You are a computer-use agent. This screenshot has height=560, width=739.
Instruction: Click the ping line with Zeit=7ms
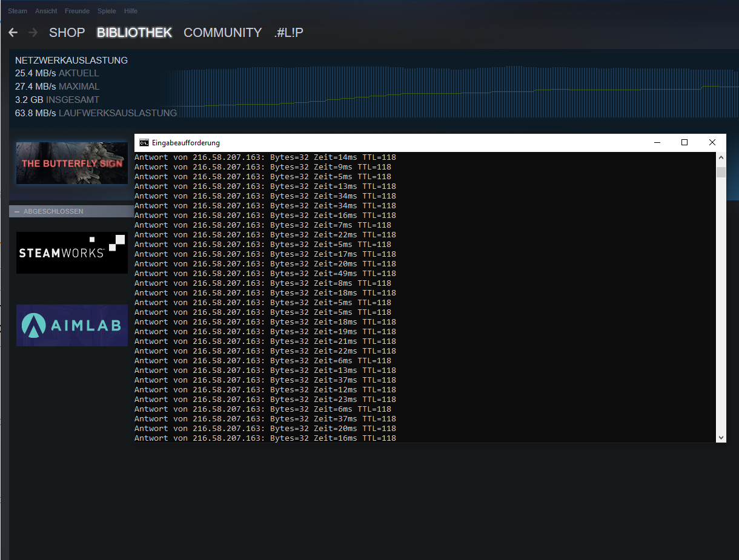tap(263, 225)
